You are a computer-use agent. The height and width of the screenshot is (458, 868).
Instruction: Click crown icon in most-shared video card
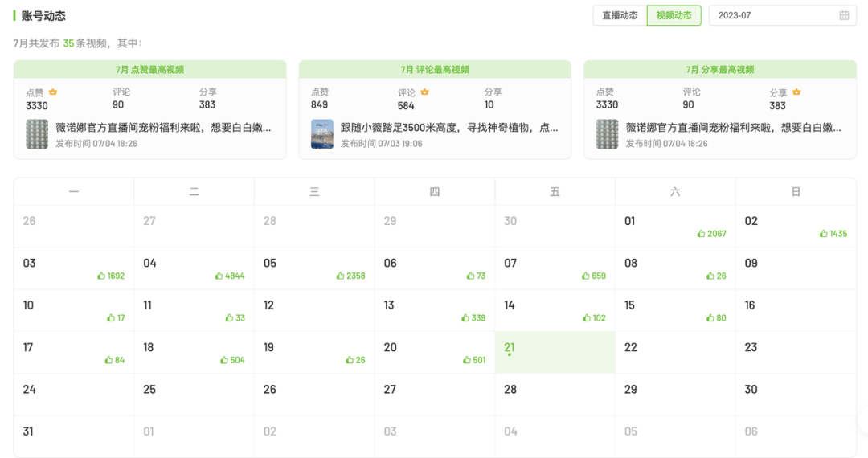click(x=796, y=92)
